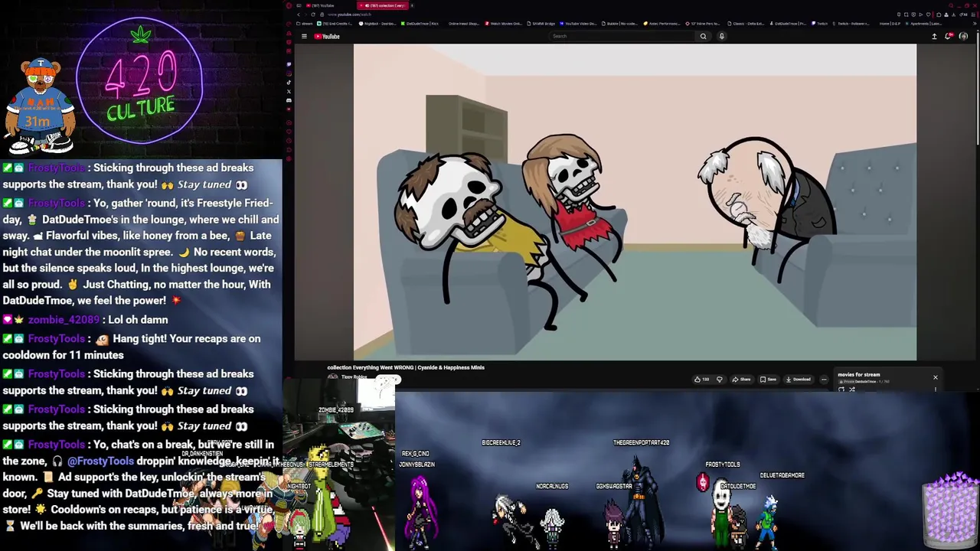Open playlist options three-dot menu
Image resolution: width=980 pixels, height=551 pixels.
(935, 389)
